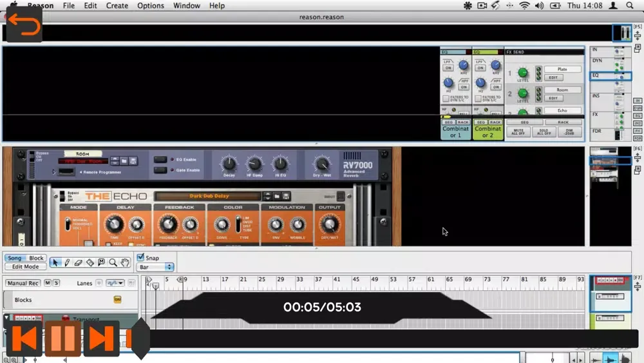The width and height of the screenshot is (644, 363).
Task: Click MUTE ALL OFF in master section
Action: (518, 132)
